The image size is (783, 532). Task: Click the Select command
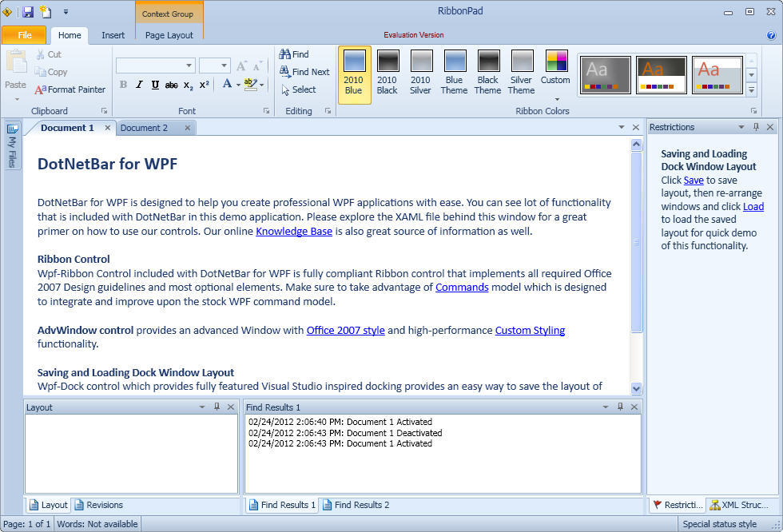298,89
